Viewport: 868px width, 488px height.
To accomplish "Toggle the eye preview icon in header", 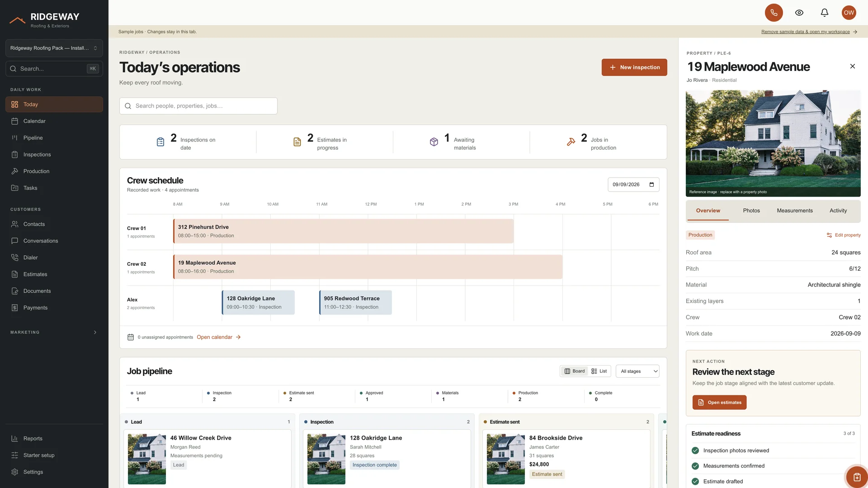I will [x=799, y=13].
